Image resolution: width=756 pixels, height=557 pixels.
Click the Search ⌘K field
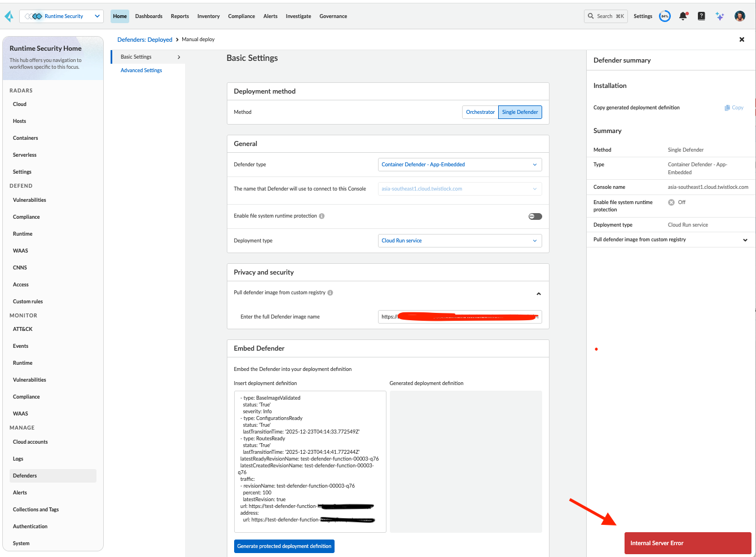605,16
